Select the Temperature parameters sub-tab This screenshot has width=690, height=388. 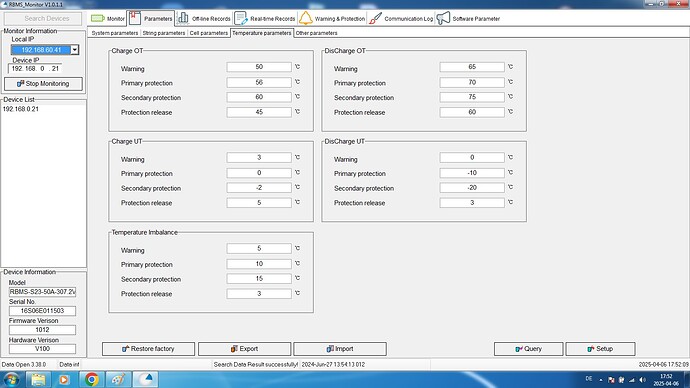tap(262, 33)
